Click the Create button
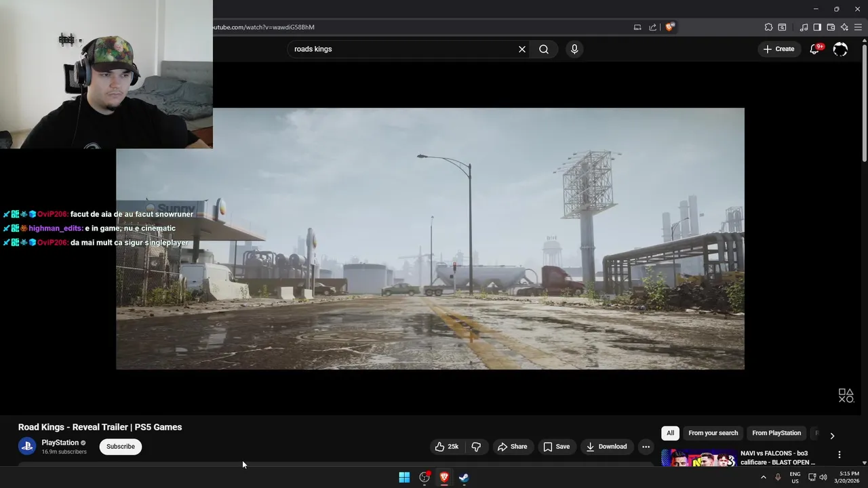The width and height of the screenshot is (868, 488). (778, 49)
